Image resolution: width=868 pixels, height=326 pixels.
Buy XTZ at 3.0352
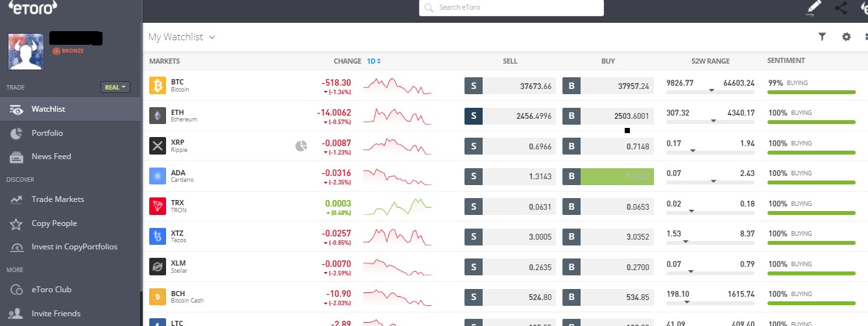tap(608, 236)
